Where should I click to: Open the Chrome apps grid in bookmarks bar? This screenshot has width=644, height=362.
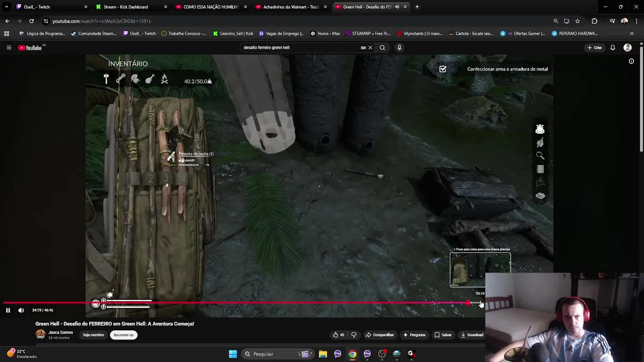click(7, 34)
